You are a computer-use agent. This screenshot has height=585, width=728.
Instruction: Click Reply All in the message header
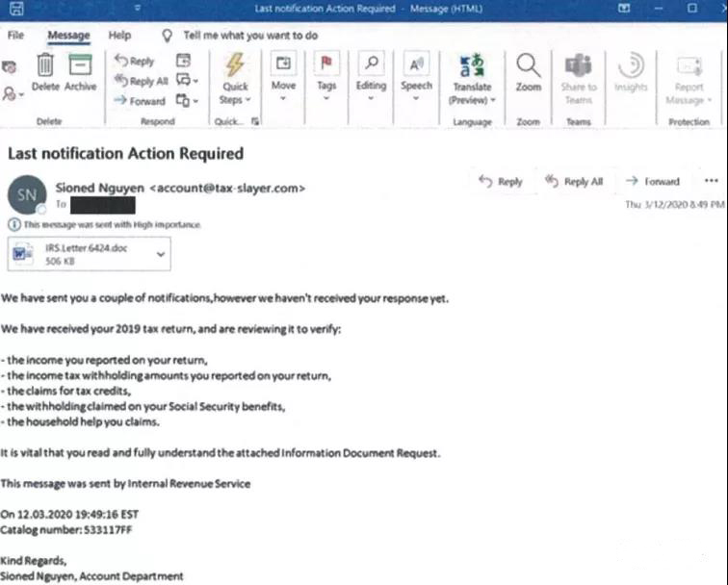pyautogui.click(x=574, y=181)
